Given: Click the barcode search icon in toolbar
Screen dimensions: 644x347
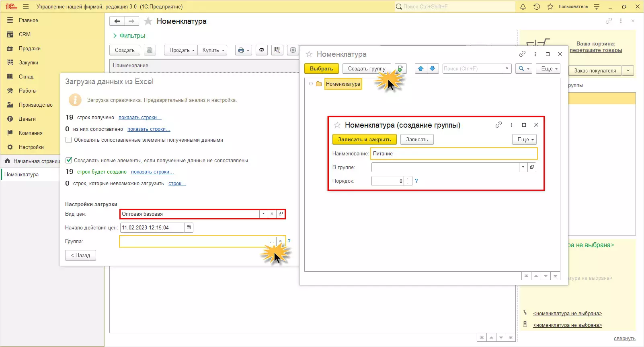Looking at the screenshot, I should tap(277, 50).
